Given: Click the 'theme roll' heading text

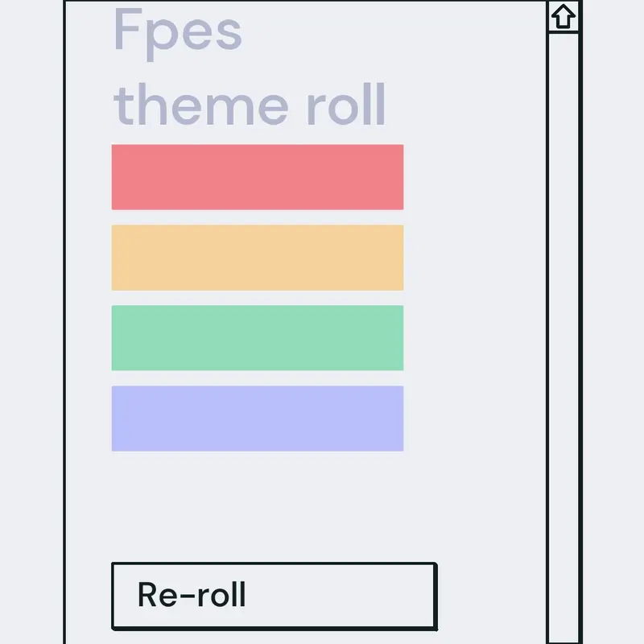Looking at the screenshot, I should coord(250,105).
